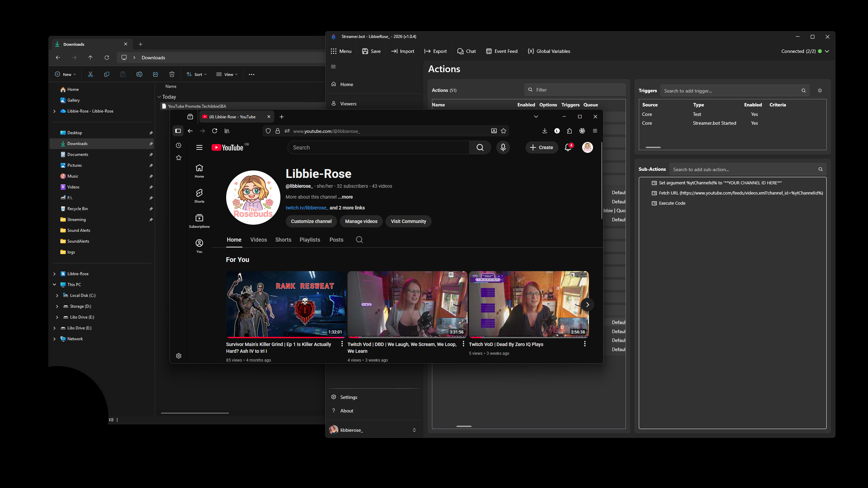
Task: Click the Triggers info icon
Action: pos(820,90)
